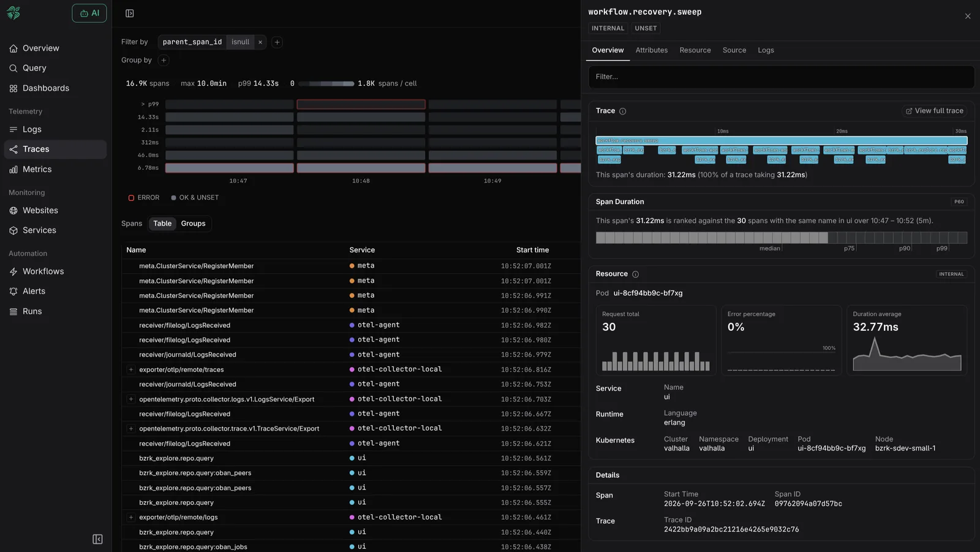The width and height of the screenshot is (980, 552).
Task: Toggle ERROR legend series
Action: point(144,198)
